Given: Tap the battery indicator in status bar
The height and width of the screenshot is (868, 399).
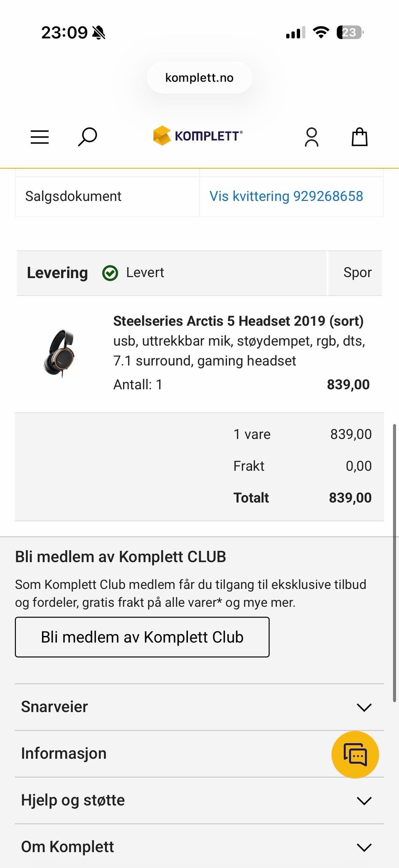Looking at the screenshot, I should [x=350, y=32].
